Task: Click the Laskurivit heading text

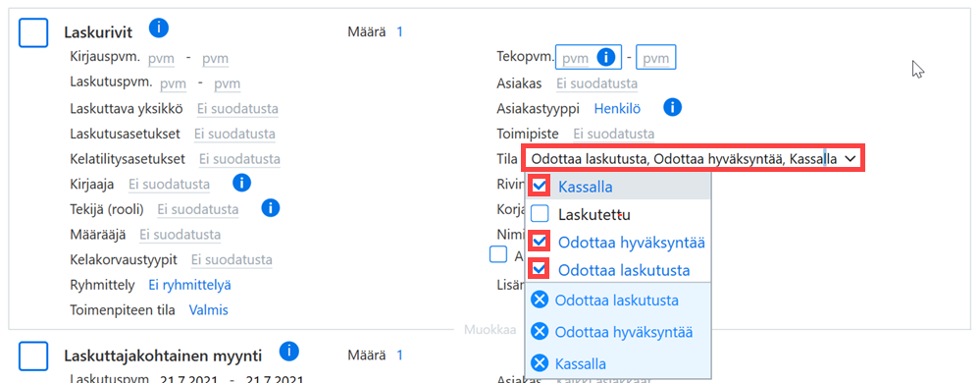Action: pos(98,33)
